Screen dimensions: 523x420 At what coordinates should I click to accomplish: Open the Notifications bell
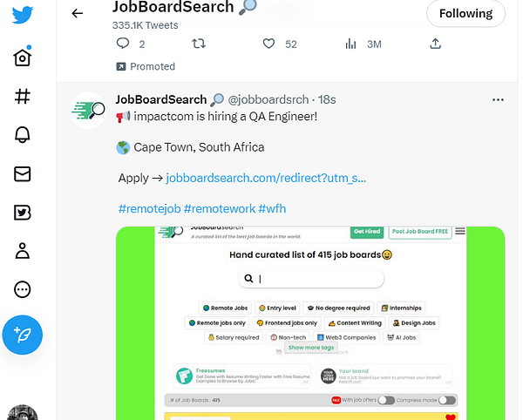click(x=23, y=135)
